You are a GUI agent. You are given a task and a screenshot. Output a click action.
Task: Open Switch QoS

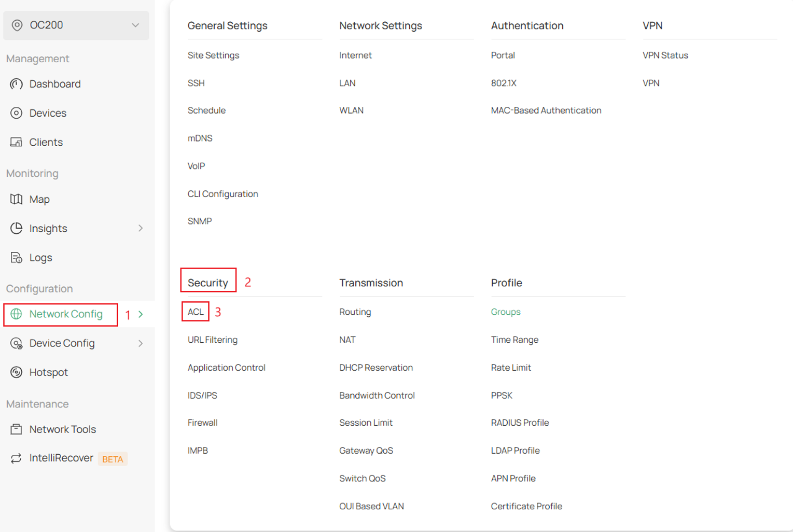click(363, 478)
